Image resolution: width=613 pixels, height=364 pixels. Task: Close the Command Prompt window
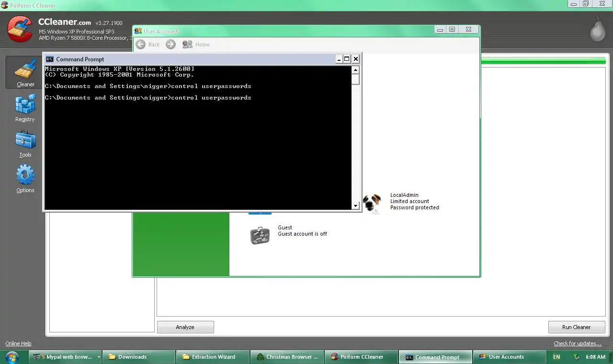click(356, 59)
